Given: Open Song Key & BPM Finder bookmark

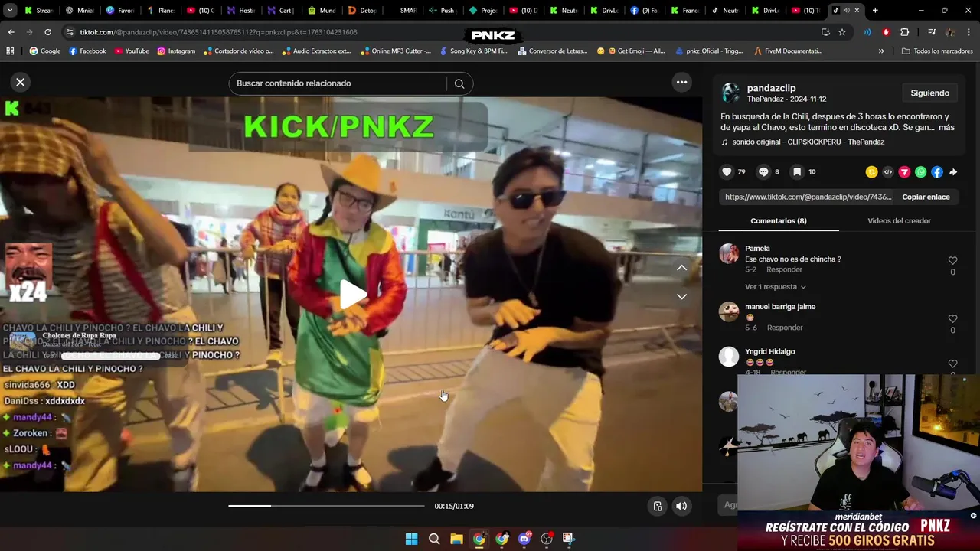Looking at the screenshot, I should point(473,51).
